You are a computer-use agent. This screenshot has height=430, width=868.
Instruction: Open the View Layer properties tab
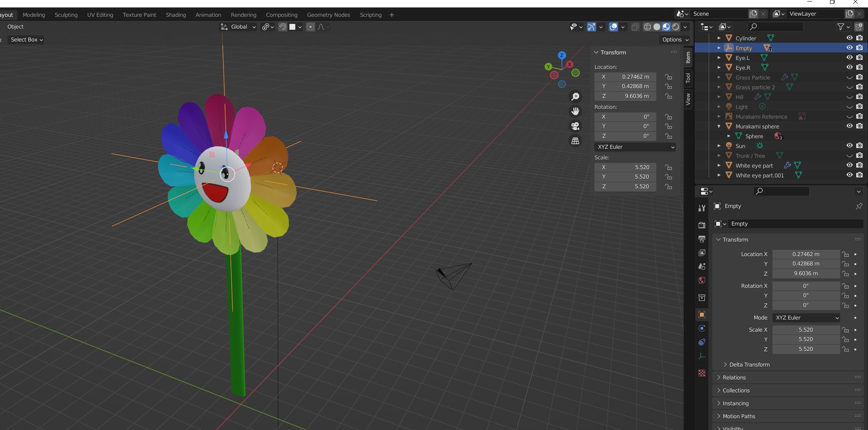coord(702,253)
